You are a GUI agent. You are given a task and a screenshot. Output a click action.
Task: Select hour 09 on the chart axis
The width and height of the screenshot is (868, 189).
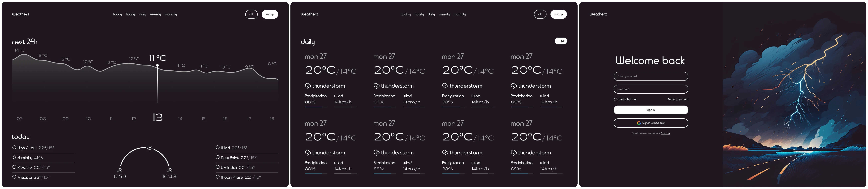coord(65,119)
